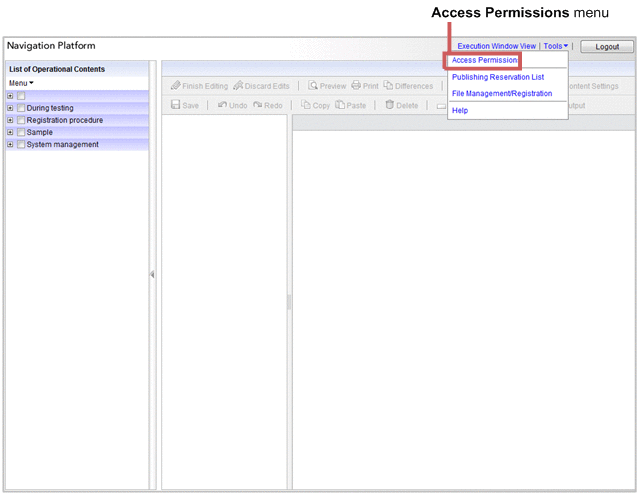Choose Publishing Reservation List menu item
This screenshot has height=495, width=639.
(498, 77)
